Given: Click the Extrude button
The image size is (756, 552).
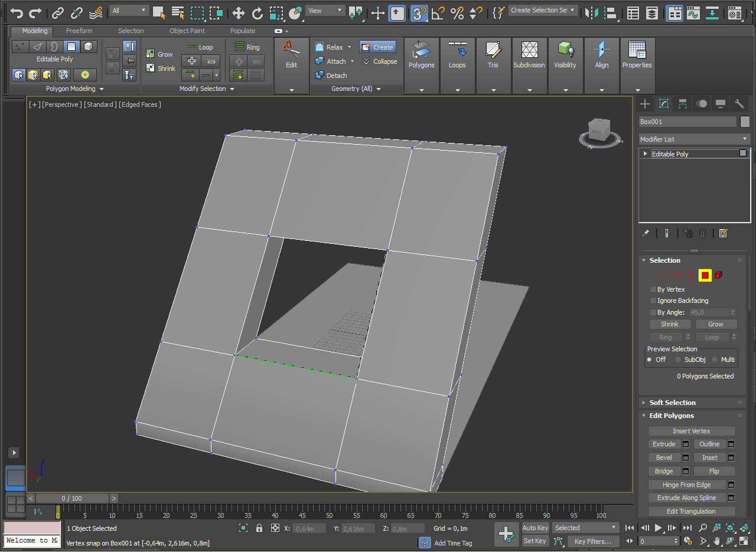Looking at the screenshot, I should (664, 444).
